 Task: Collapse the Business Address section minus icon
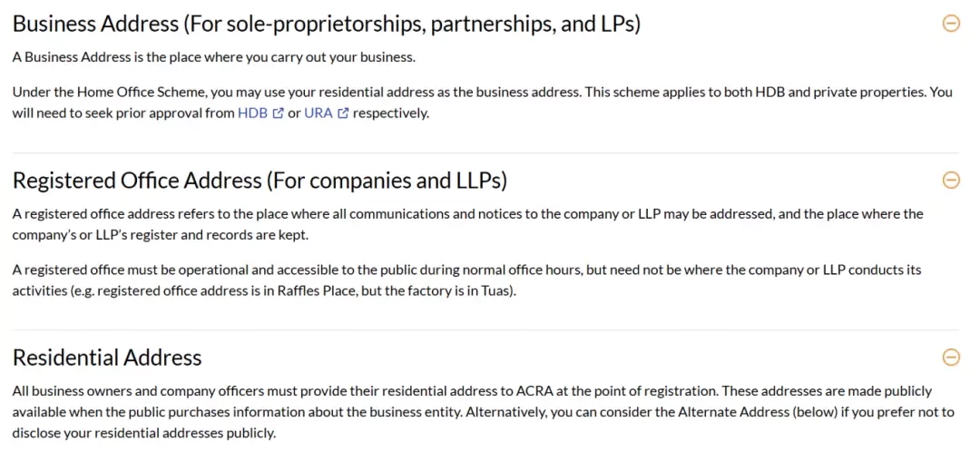click(951, 24)
